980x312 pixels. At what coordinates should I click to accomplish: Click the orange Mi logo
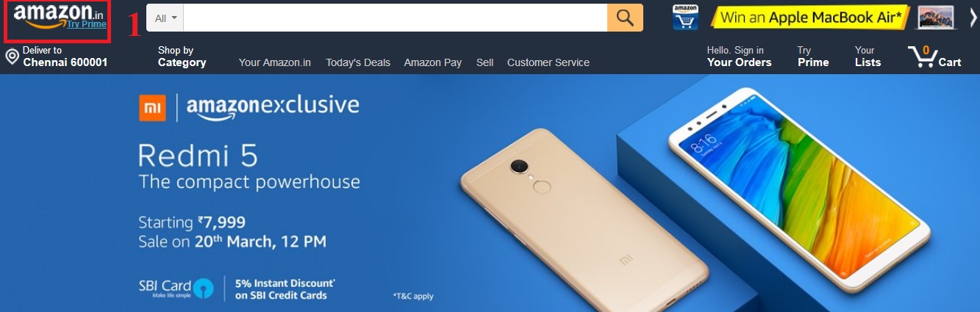click(151, 108)
